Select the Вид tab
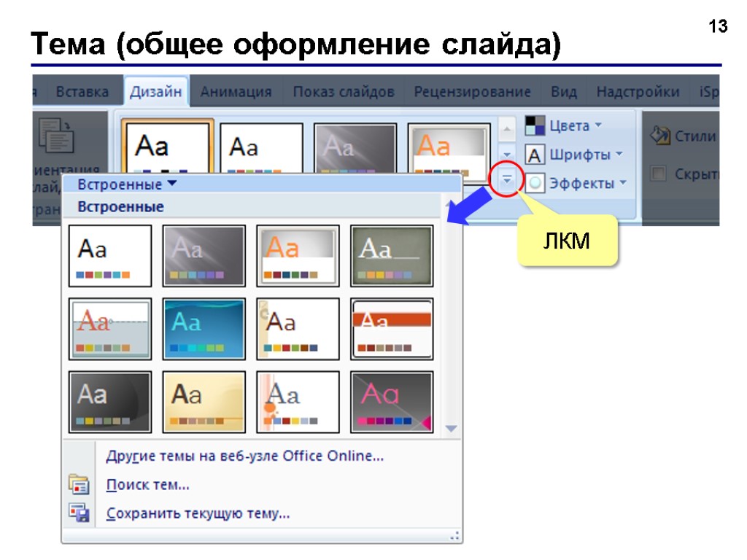 point(564,91)
